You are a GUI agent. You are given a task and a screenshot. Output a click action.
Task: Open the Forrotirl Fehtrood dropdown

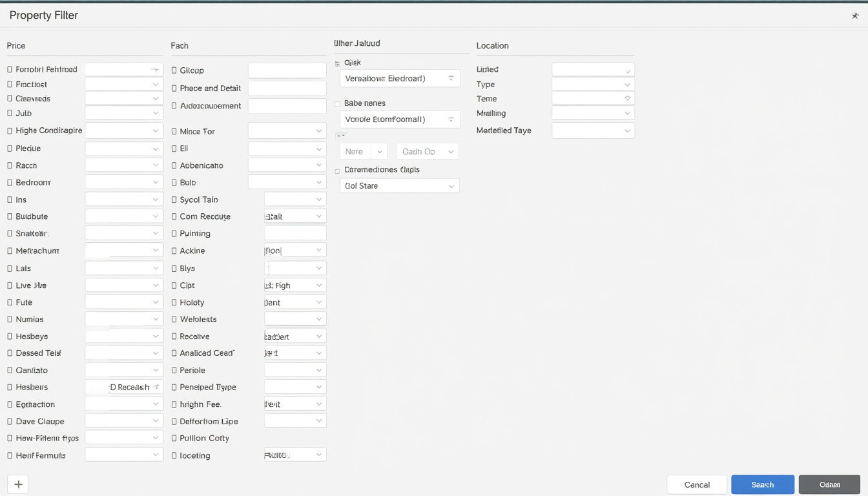pos(124,70)
